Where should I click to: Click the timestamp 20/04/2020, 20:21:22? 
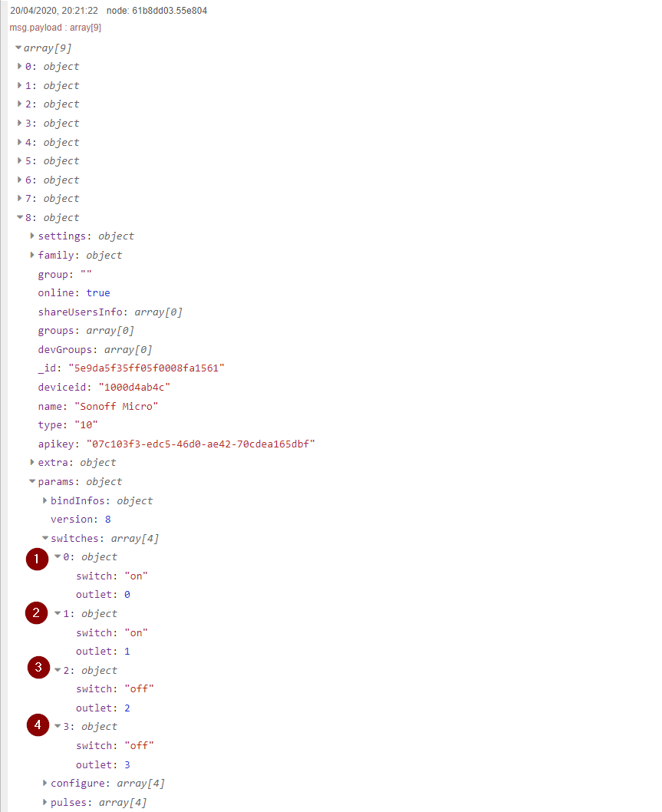click(x=54, y=10)
